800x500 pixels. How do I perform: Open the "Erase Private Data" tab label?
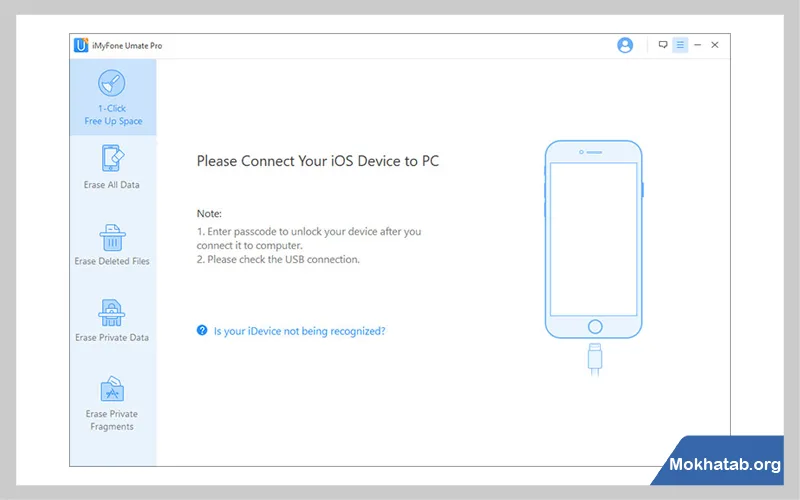click(x=112, y=338)
